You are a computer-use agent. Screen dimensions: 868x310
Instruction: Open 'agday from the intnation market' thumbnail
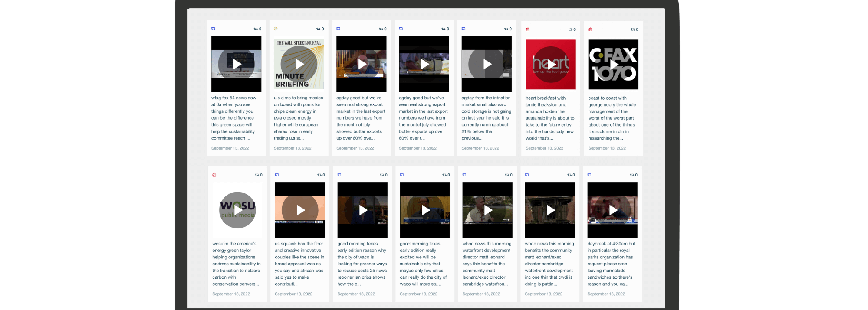pyautogui.click(x=487, y=64)
